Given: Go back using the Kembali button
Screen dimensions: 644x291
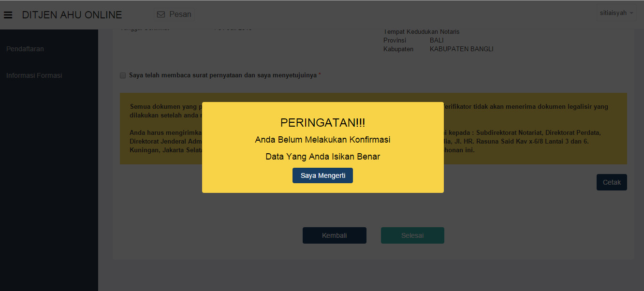Looking at the screenshot, I should pos(334,235).
